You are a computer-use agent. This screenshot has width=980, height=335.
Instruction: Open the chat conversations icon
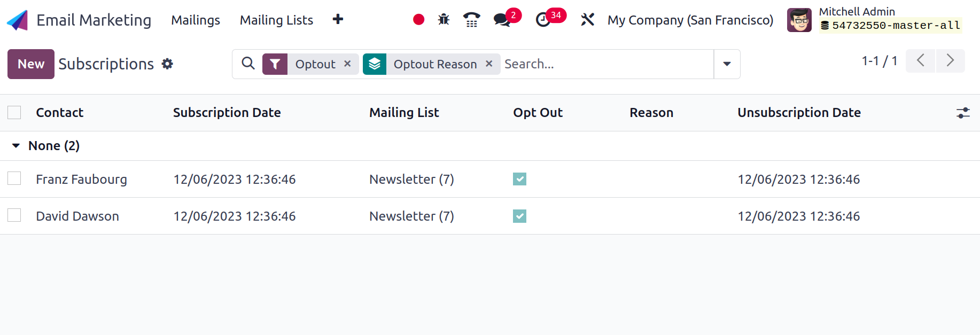point(502,20)
